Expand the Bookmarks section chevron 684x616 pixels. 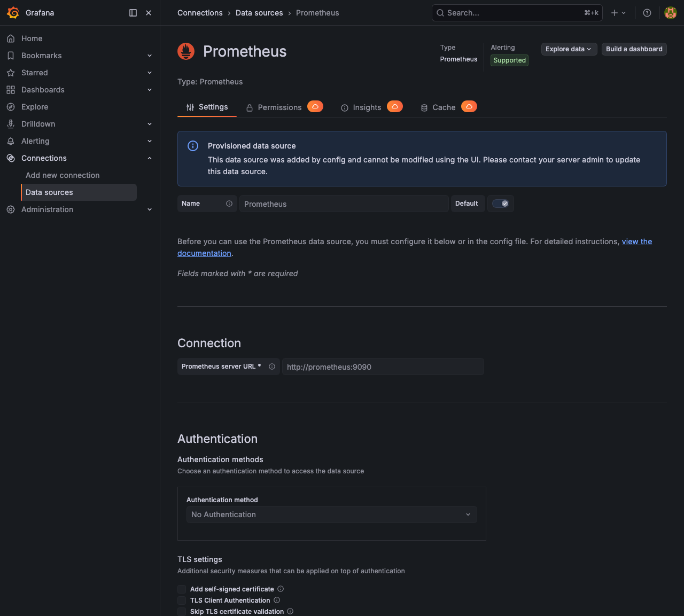tap(150, 56)
